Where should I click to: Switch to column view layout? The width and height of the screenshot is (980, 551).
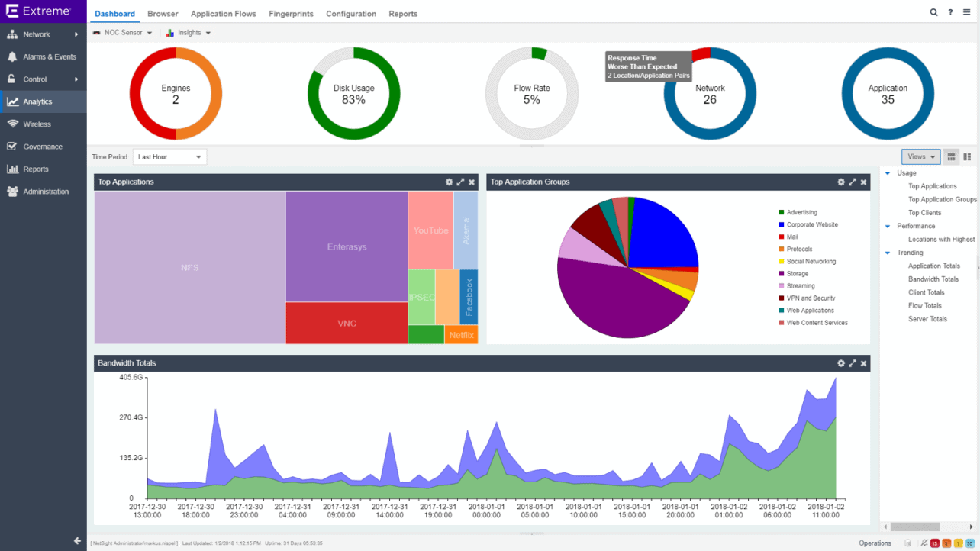[967, 156]
